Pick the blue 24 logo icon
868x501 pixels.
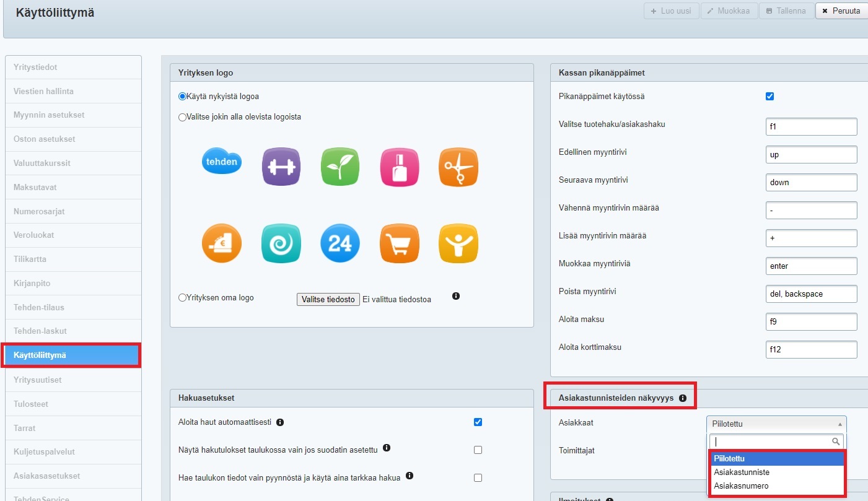340,243
